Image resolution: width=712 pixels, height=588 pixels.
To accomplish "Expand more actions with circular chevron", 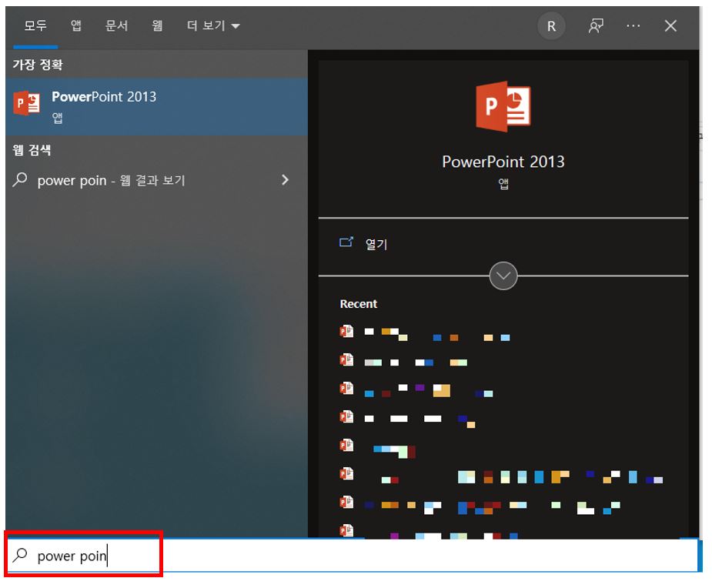I will point(503,276).
